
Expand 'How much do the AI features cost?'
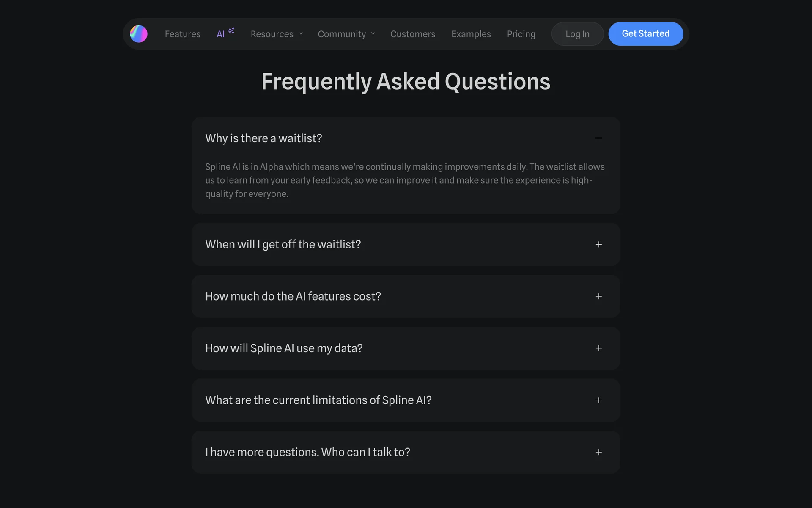(293, 296)
